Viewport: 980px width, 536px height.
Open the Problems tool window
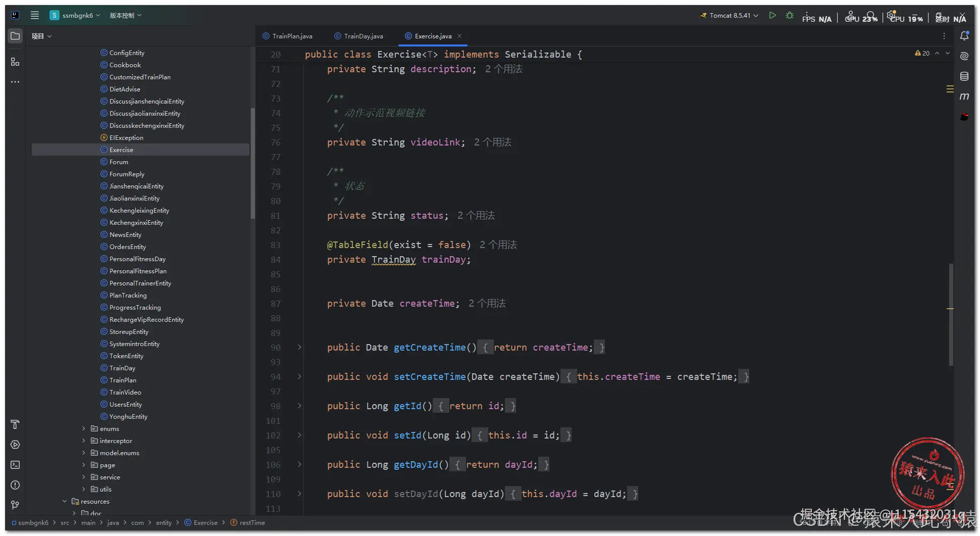pyautogui.click(x=15, y=485)
